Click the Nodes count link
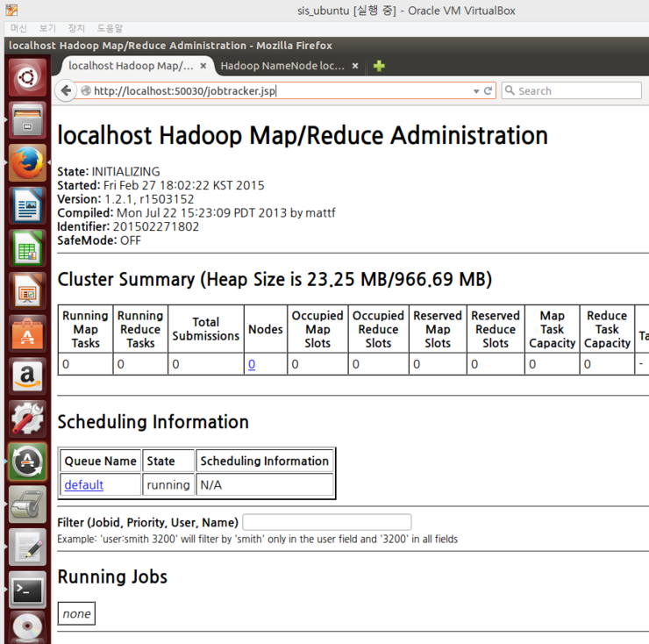 252,364
